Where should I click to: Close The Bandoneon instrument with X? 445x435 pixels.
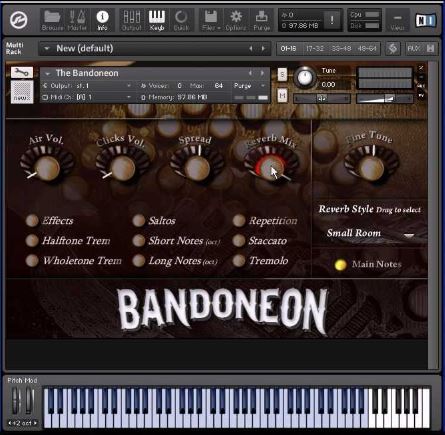(421, 68)
